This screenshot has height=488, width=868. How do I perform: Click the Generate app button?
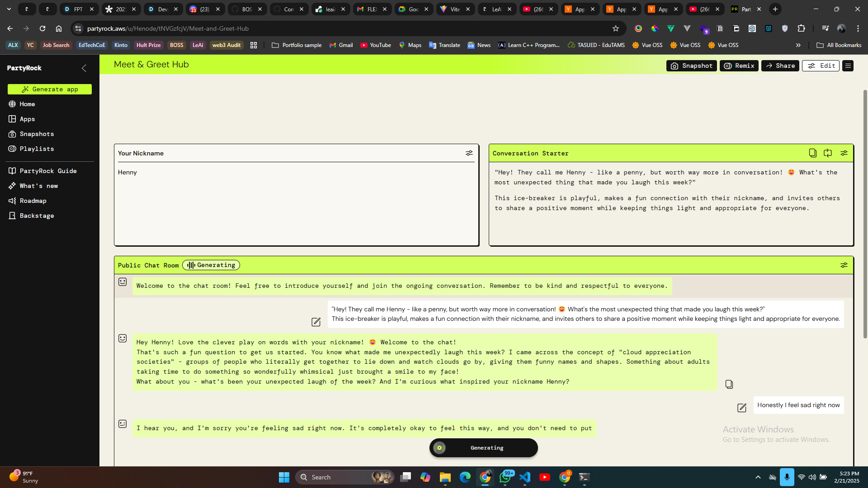pyautogui.click(x=50, y=89)
